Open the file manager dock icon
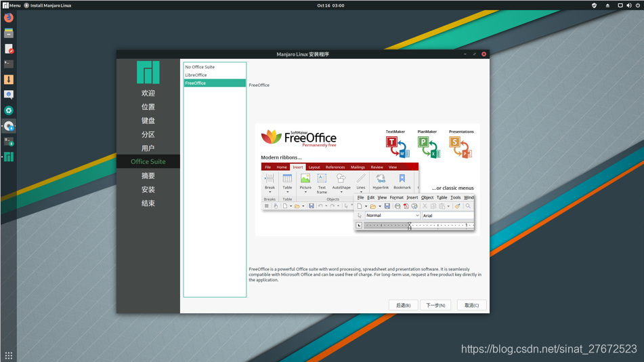Image resolution: width=644 pixels, height=362 pixels. coord(9,33)
